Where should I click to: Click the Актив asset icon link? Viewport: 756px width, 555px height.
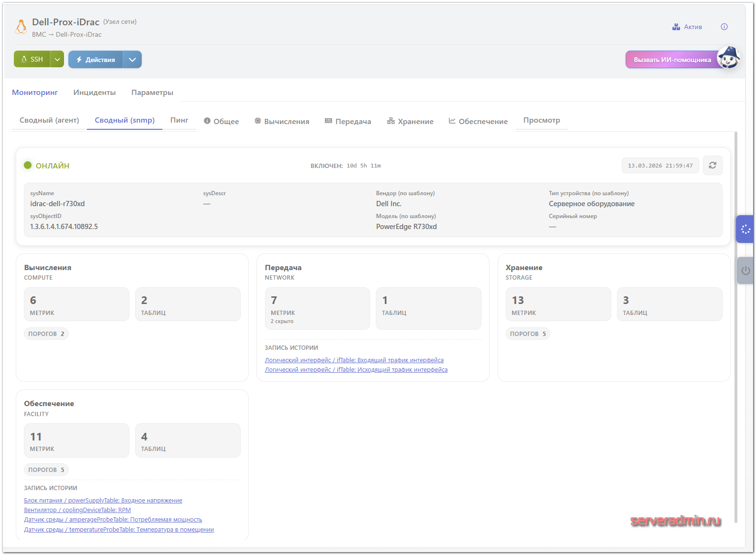(687, 27)
